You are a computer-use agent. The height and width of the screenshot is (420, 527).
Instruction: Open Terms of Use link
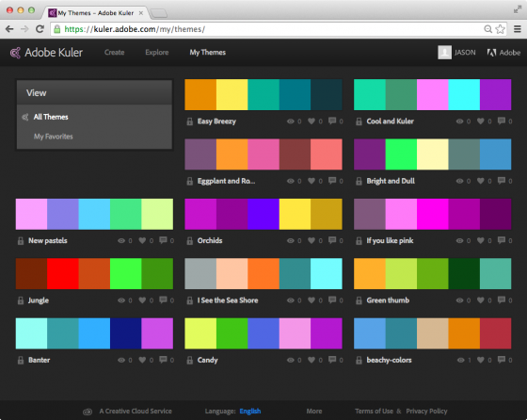[x=375, y=412]
